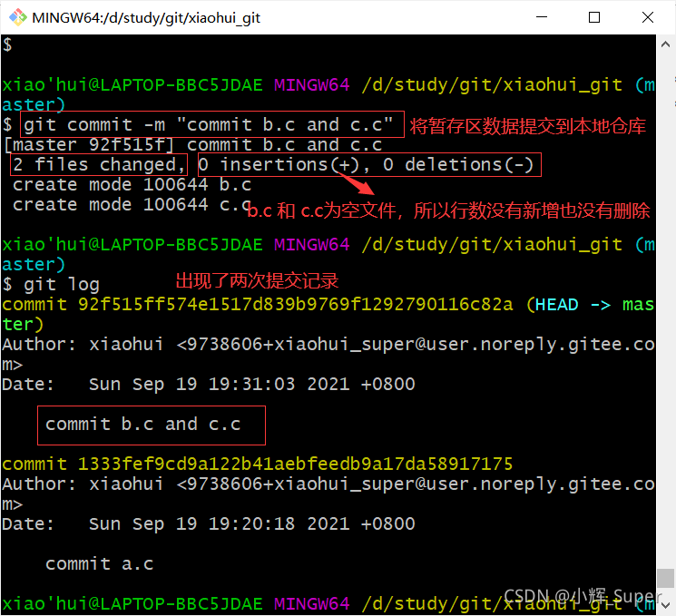
Task: Click 'HEAD ->' reference text
Action: pyautogui.click(x=573, y=305)
